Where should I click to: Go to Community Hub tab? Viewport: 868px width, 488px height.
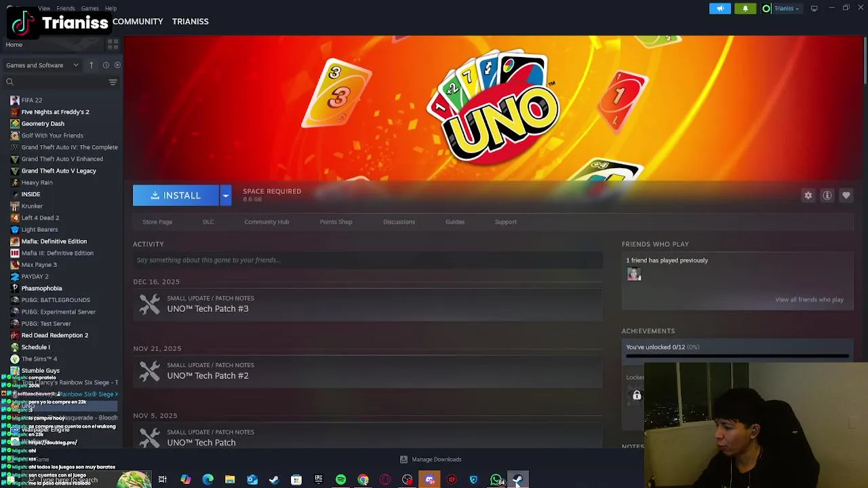tap(267, 222)
